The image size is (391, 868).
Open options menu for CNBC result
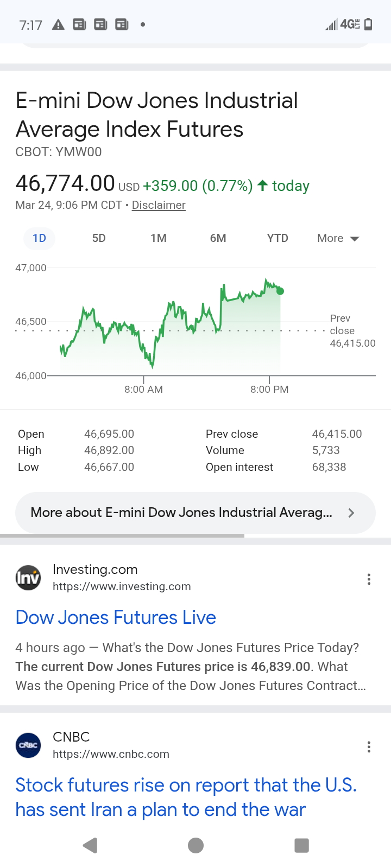tap(369, 747)
